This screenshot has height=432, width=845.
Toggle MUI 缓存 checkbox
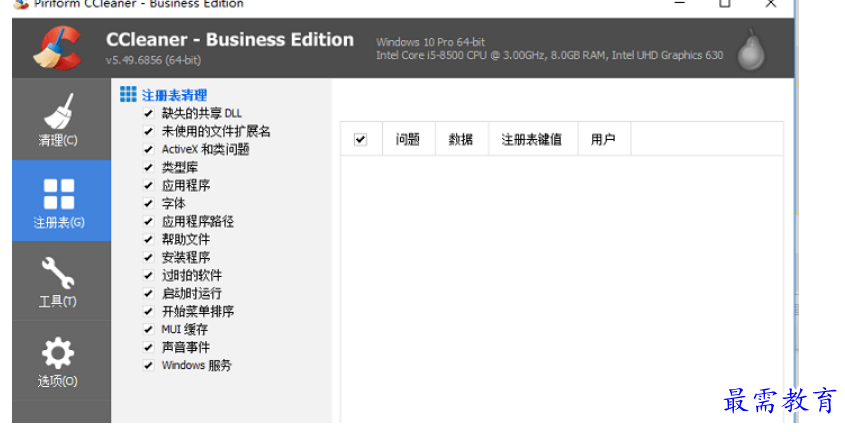pos(148,329)
